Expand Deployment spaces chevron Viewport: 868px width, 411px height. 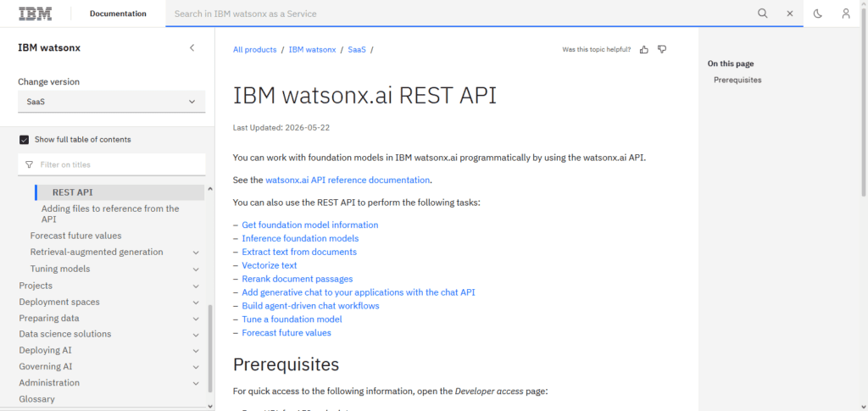click(196, 303)
